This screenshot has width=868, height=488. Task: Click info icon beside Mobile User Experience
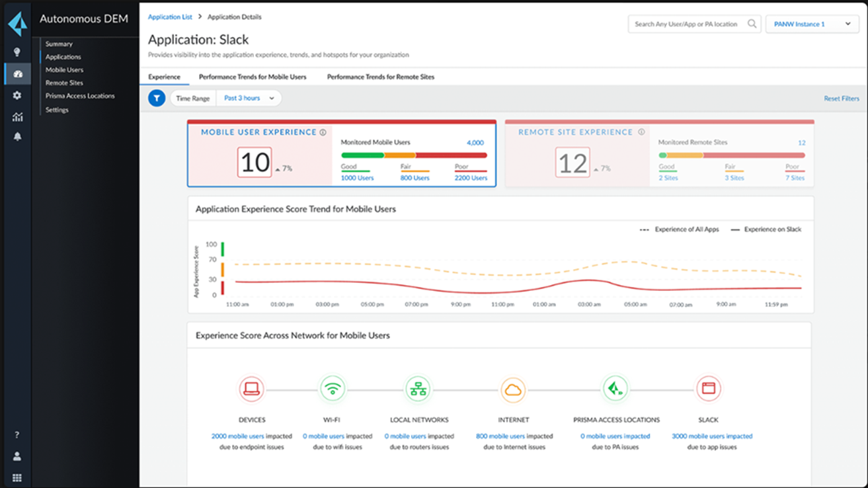point(323,132)
